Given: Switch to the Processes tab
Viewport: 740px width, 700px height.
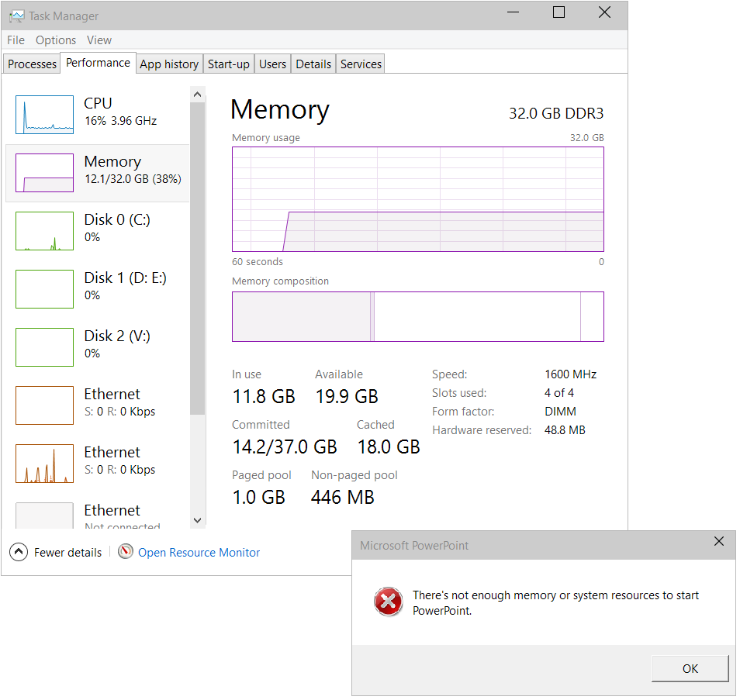Looking at the screenshot, I should [31, 64].
